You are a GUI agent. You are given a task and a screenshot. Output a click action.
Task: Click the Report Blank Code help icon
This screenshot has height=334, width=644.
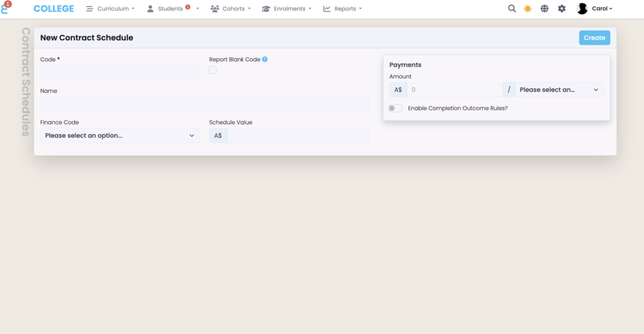pos(265,59)
